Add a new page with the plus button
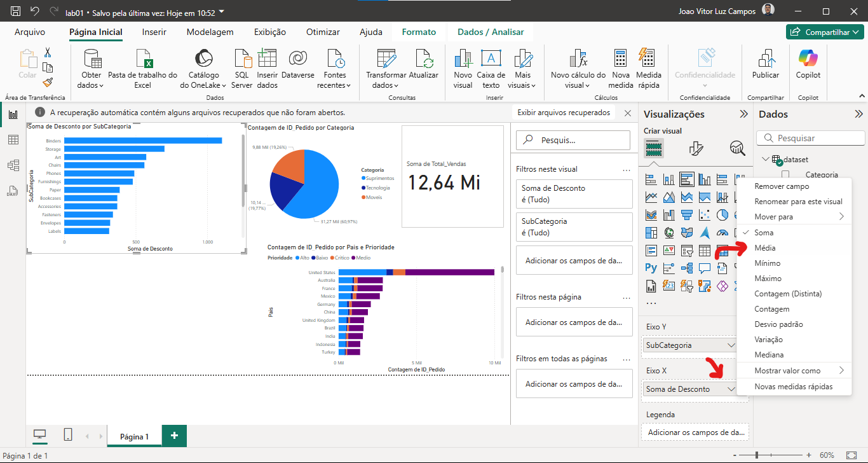This screenshot has width=868, height=463. (174, 436)
